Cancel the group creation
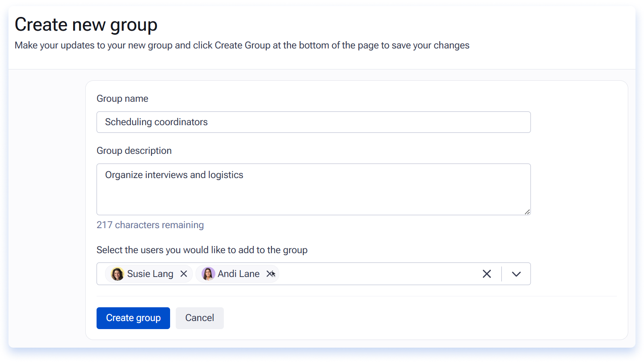The width and height of the screenshot is (644, 363). (x=200, y=318)
